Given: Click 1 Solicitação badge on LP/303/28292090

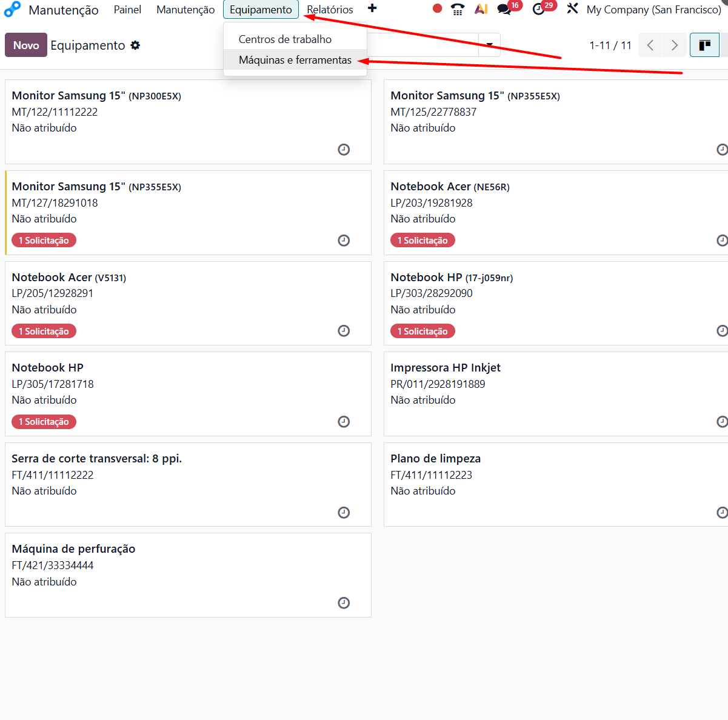Looking at the screenshot, I should (x=422, y=332).
